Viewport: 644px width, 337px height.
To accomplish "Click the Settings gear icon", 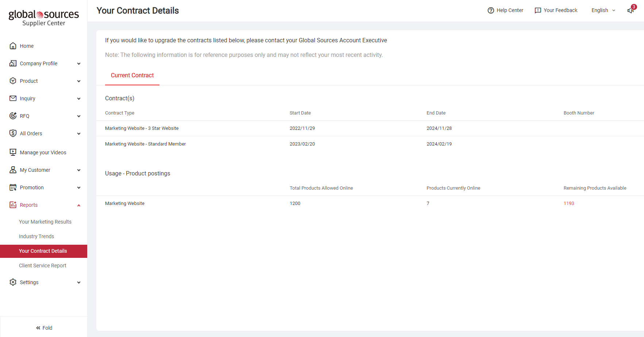I will (x=13, y=282).
